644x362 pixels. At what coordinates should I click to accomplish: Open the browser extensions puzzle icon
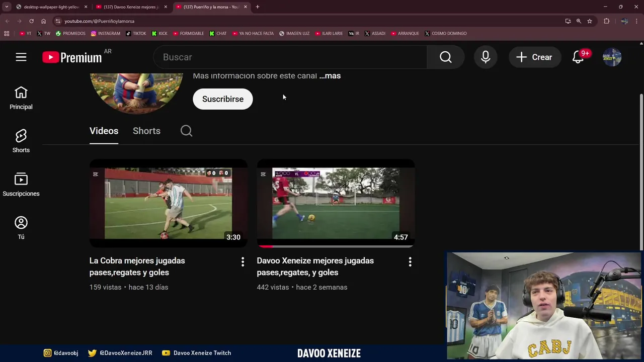pos(606,21)
